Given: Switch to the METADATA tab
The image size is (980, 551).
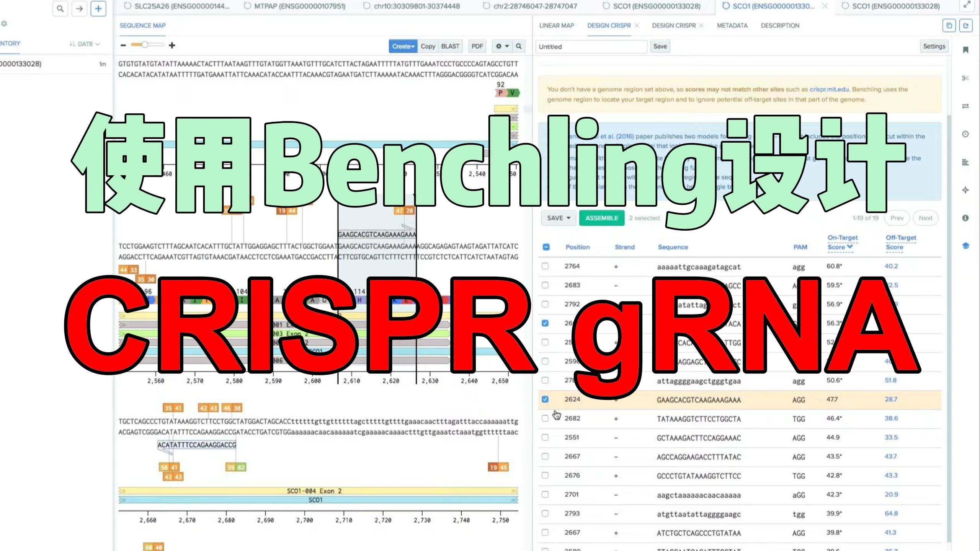Looking at the screenshot, I should (732, 26).
